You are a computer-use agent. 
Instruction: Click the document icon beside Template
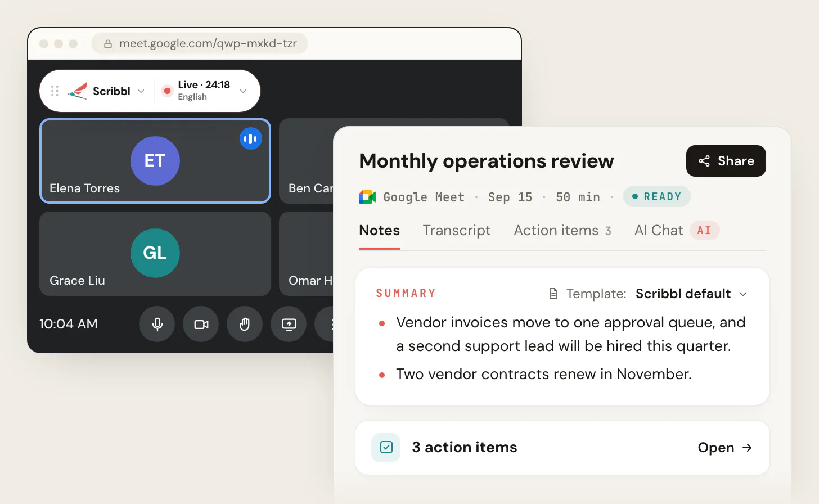pos(553,294)
